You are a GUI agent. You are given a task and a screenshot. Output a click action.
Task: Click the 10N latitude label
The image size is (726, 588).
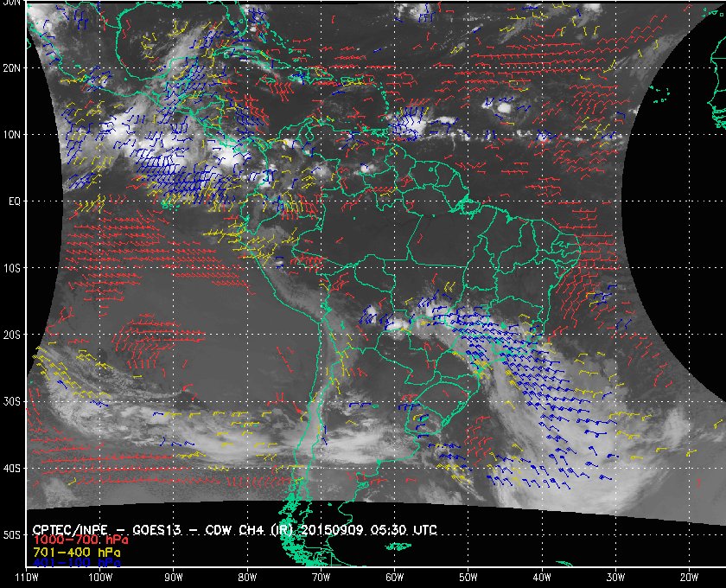click(11, 135)
